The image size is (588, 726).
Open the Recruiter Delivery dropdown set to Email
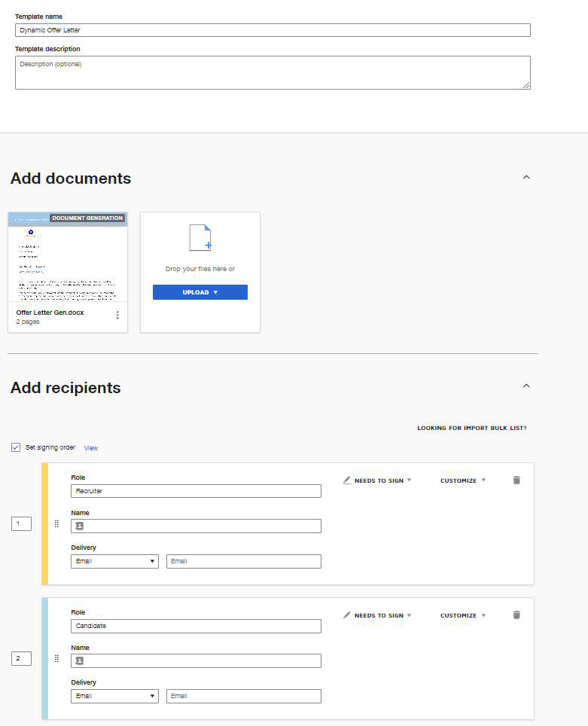114,561
